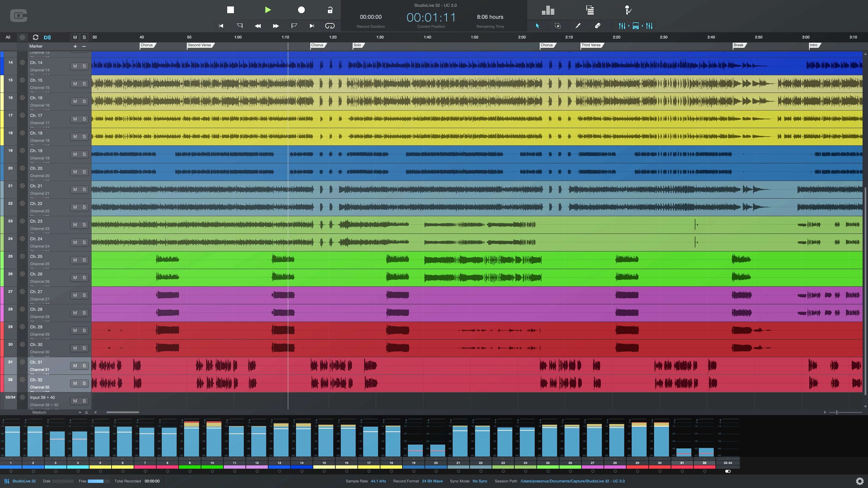This screenshot has width=868, height=488.
Task: Select the Eraser tool
Action: pyautogui.click(x=598, y=26)
